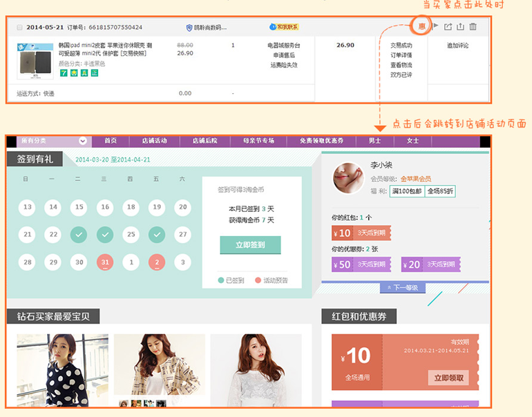
Task: Expand the 所有分类 category dropdown
Action: [x=83, y=141]
